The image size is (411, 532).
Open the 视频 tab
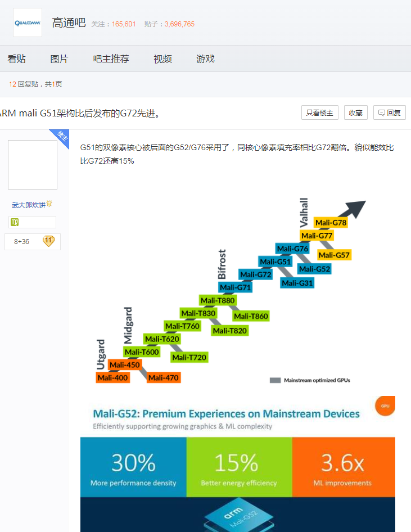pyautogui.click(x=163, y=58)
